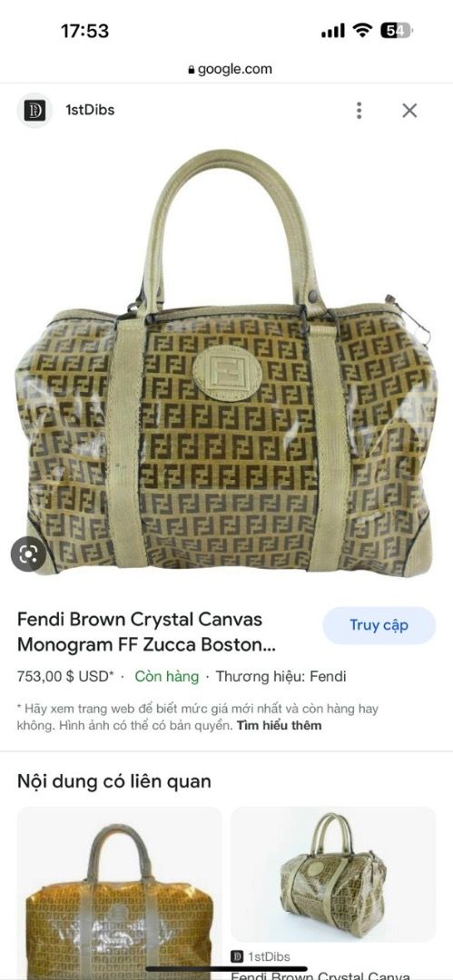Screen dimensions: 453x980
Task: Tap the google.com address bar
Action: click(231, 69)
